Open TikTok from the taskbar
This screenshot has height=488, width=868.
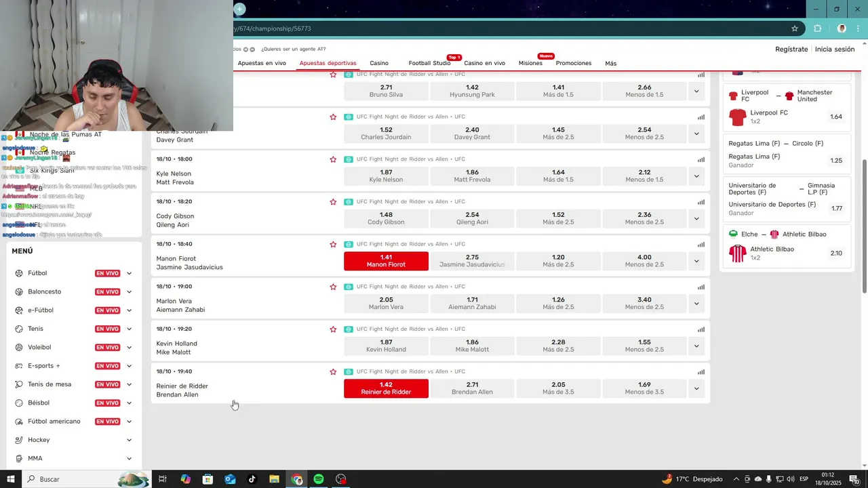[x=252, y=479]
